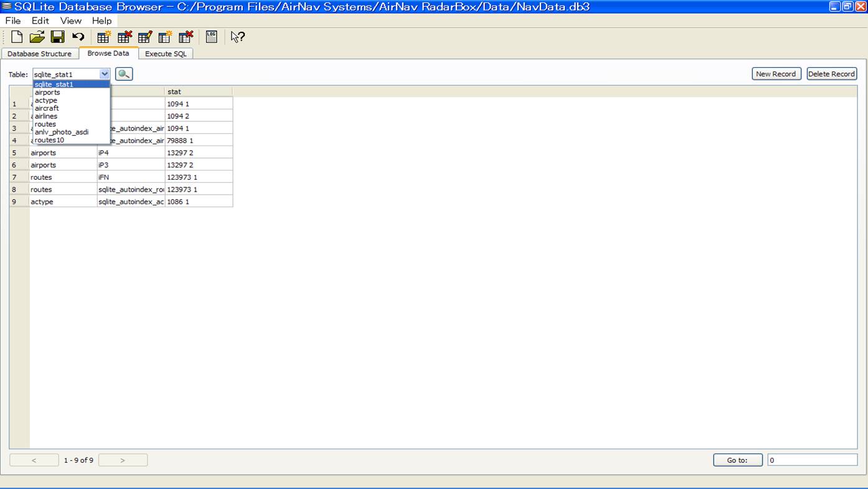Click the actype cell in row 9
The image size is (868, 489).
[63, 202]
